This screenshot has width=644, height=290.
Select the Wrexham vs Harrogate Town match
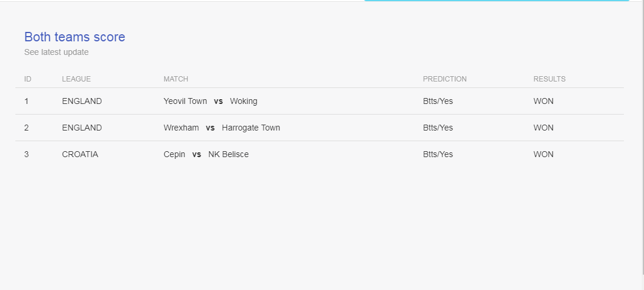[x=222, y=128]
